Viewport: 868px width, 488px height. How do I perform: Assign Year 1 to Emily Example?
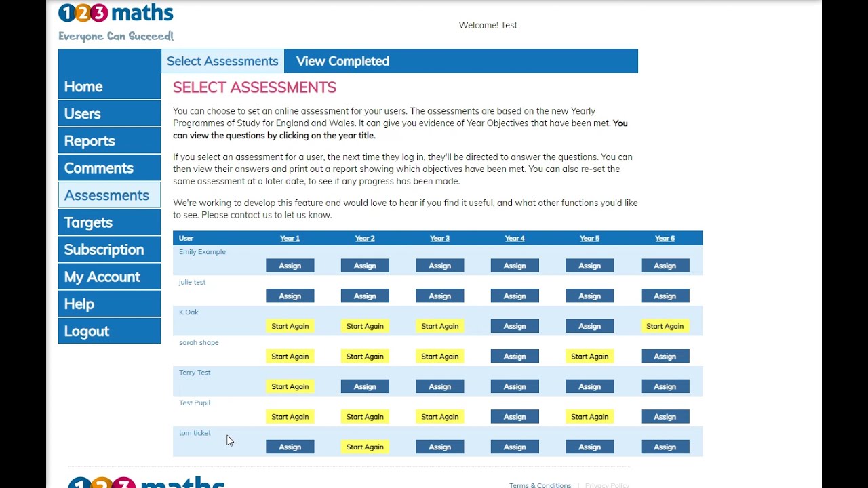(290, 266)
